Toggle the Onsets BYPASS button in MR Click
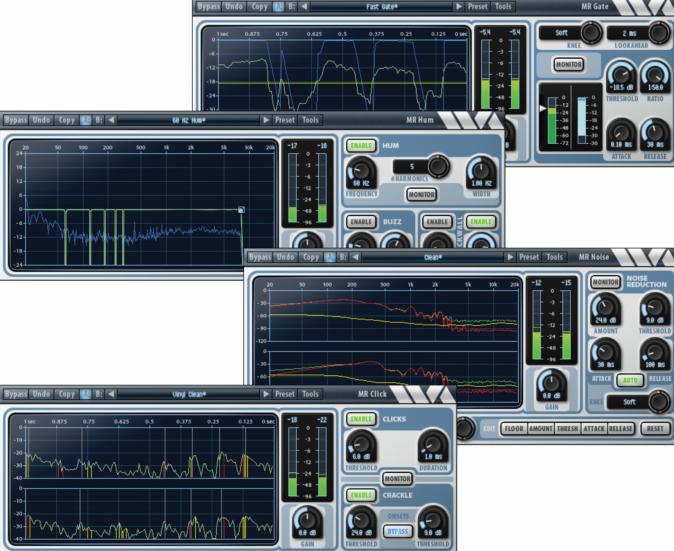This screenshot has height=551, width=674. point(398,531)
